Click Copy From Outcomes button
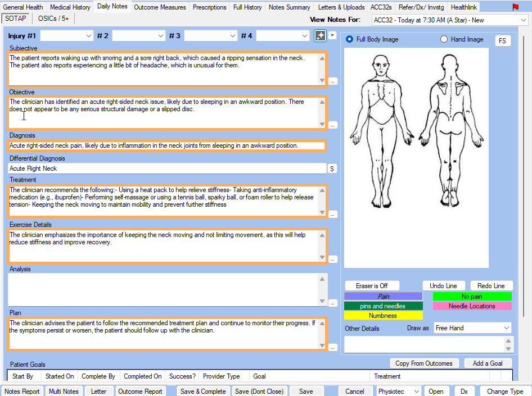 [424, 363]
